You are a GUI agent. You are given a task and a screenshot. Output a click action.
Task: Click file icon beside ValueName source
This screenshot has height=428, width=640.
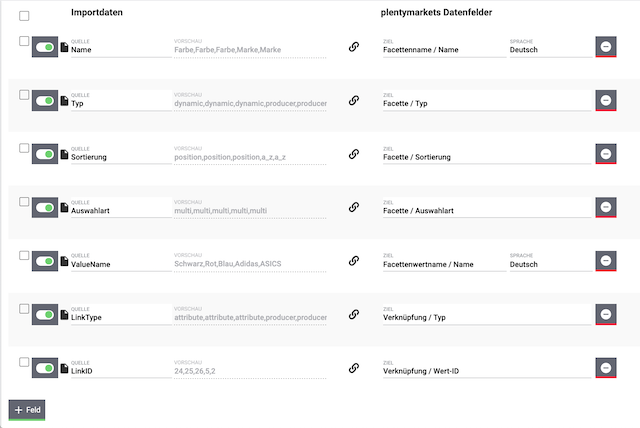pyautogui.click(x=65, y=261)
